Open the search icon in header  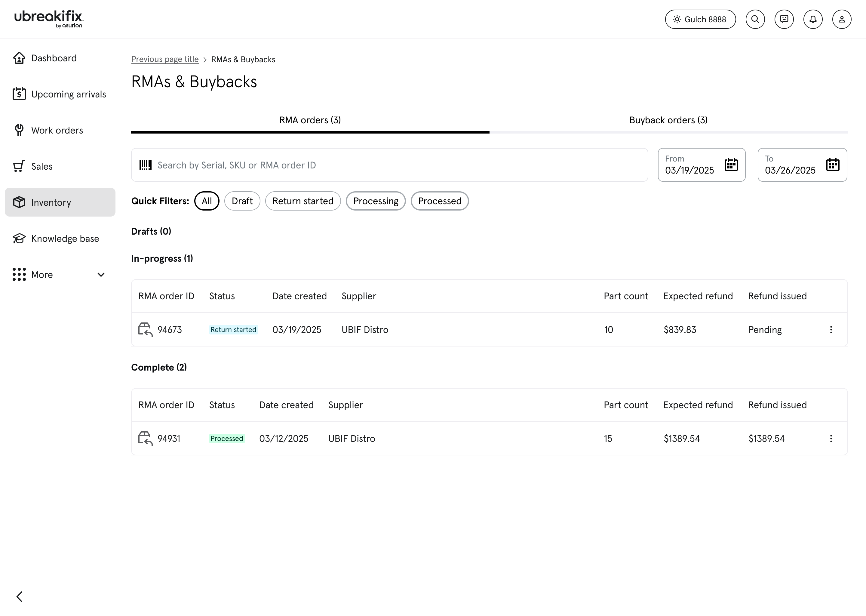pyautogui.click(x=755, y=19)
